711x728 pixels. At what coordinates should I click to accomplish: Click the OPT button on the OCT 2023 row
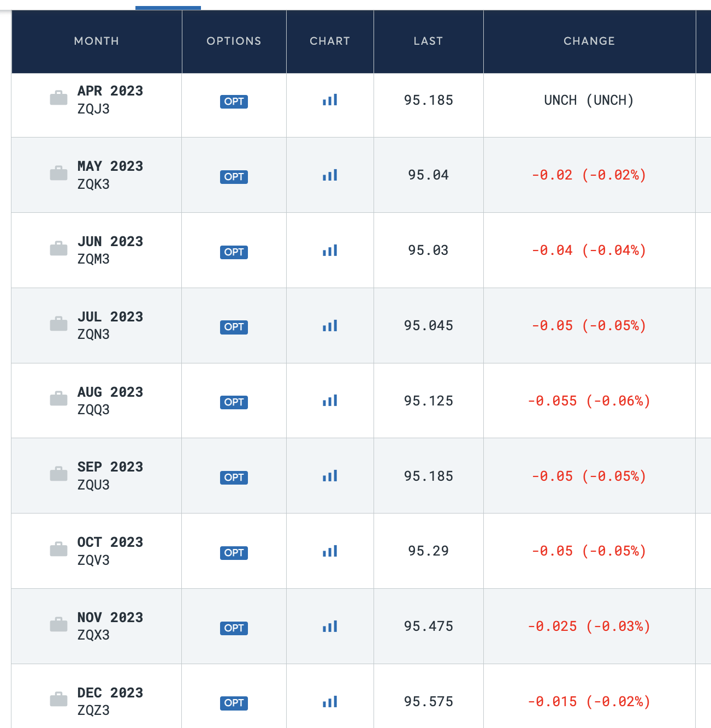tap(234, 553)
